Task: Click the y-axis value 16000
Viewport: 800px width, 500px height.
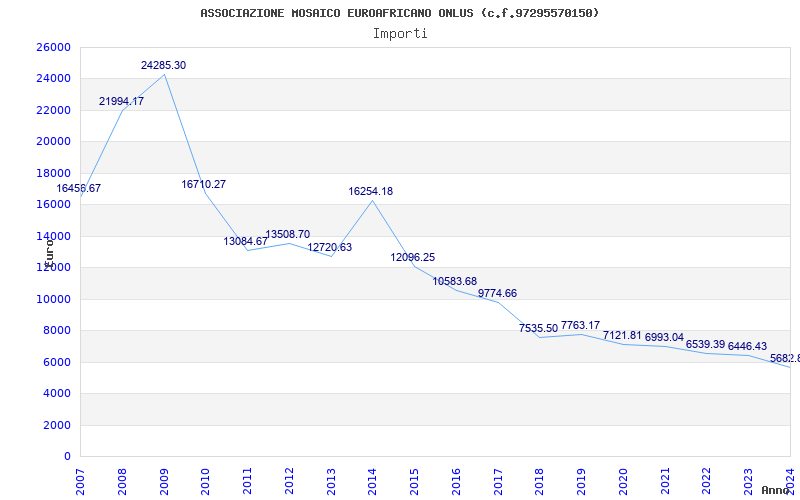Action: click(53, 205)
